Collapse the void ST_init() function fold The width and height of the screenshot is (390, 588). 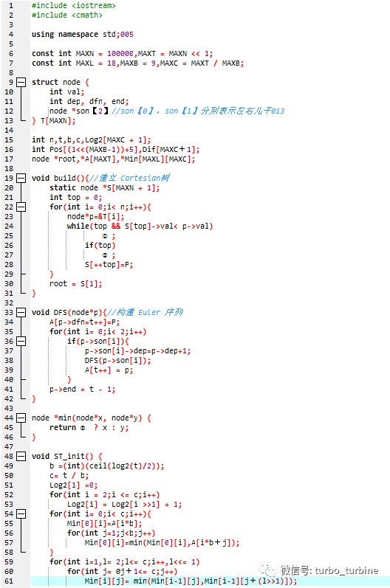pyautogui.click(x=21, y=457)
